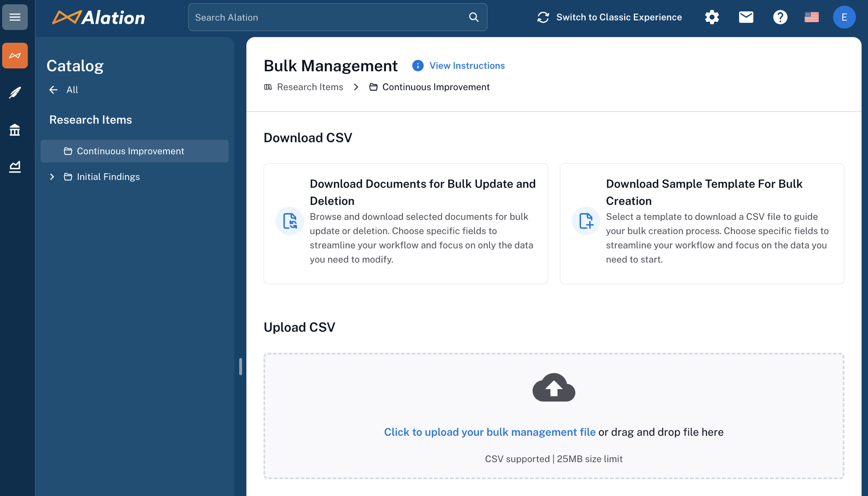Open the mail inbox icon
Image resolution: width=868 pixels, height=496 pixels.
point(746,17)
